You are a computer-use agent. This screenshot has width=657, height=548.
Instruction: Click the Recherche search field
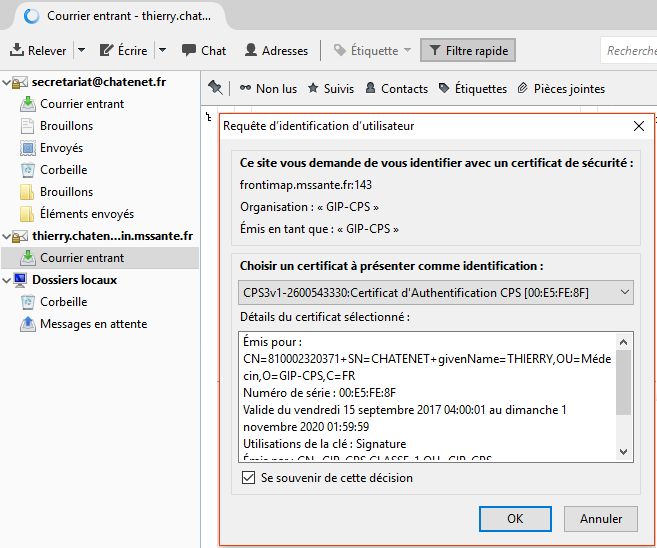[x=629, y=51]
